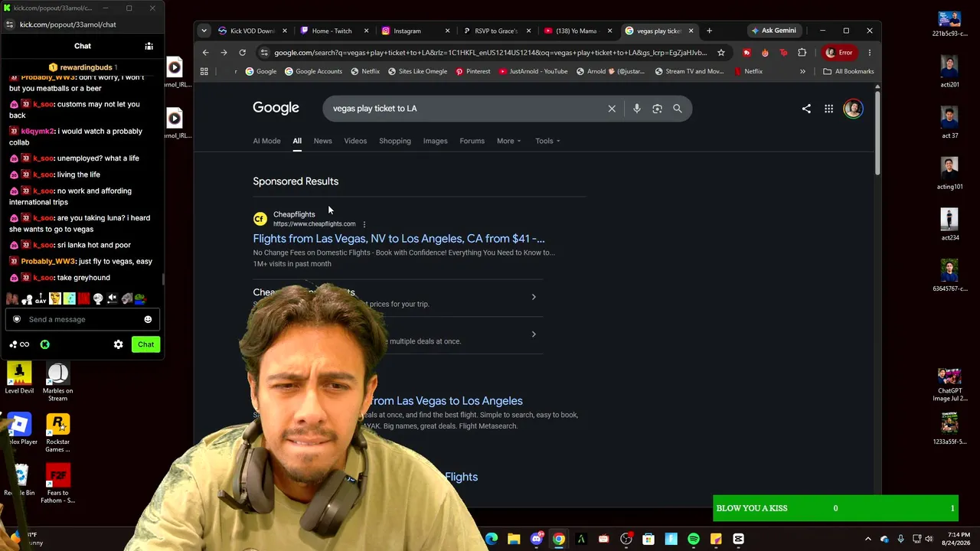Open the Netflix bookmark next to Google Accounts
Screen dimensions: 980x551
point(364,71)
